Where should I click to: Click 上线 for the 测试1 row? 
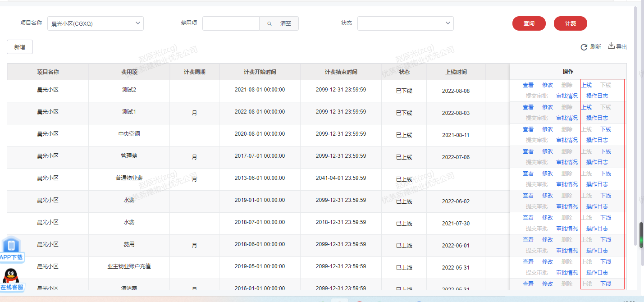tap(586, 107)
